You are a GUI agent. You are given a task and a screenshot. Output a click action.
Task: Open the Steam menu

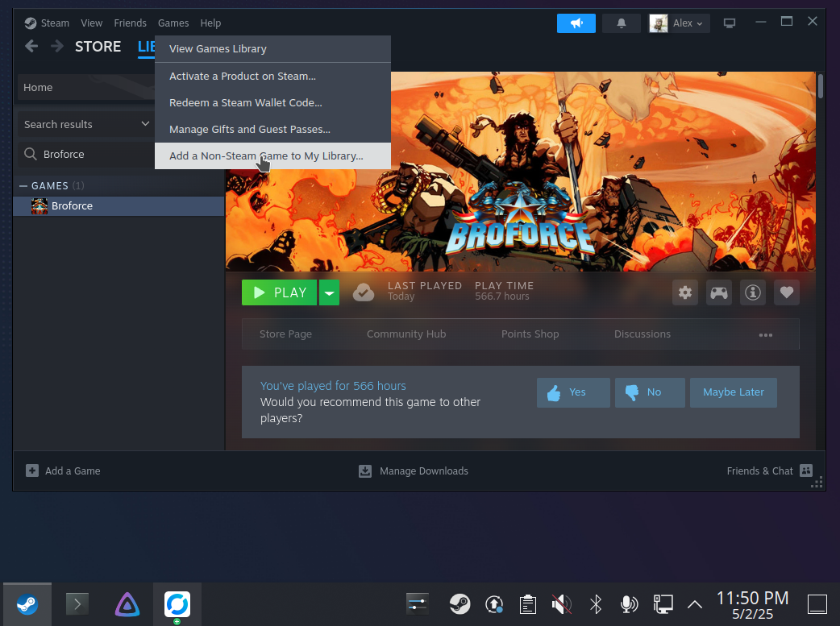click(x=55, y=23)
